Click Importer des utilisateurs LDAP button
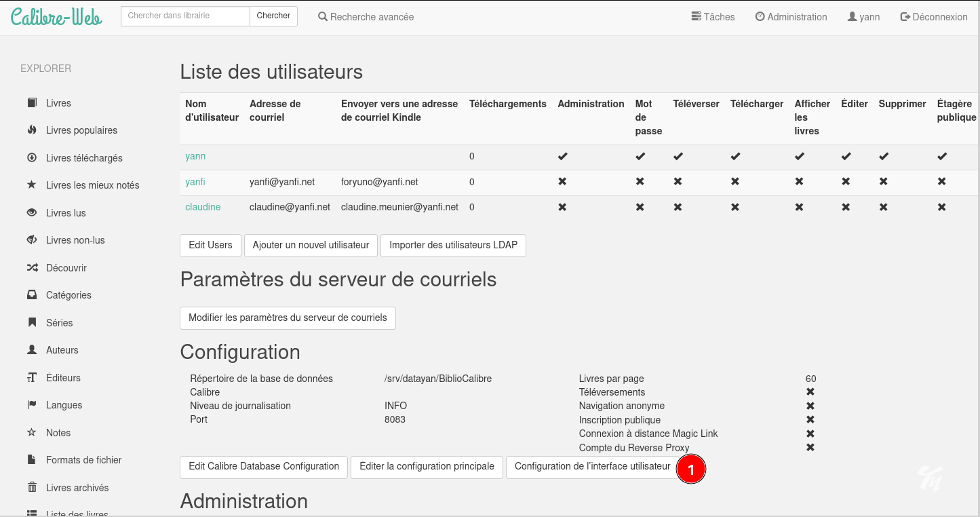Screen dimensions: 980x517 (453, 245)
